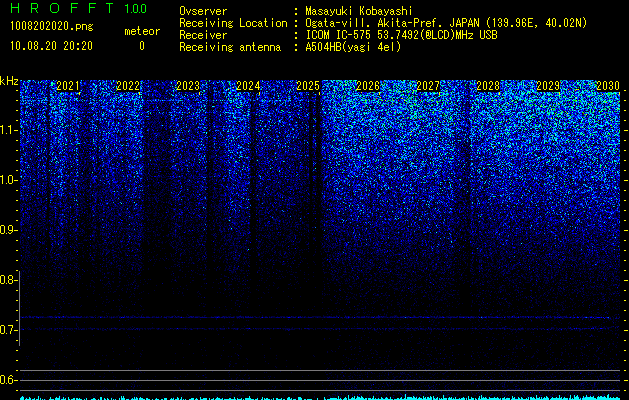Click time marker 2021
The image size is (629, 400).
pyautogui.click(x=68, y=86)
